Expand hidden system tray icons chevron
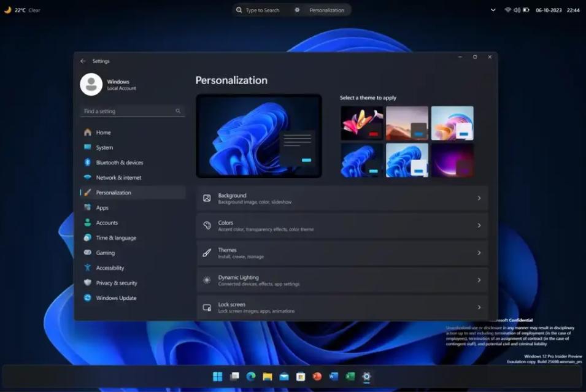 tap(493, 10)
